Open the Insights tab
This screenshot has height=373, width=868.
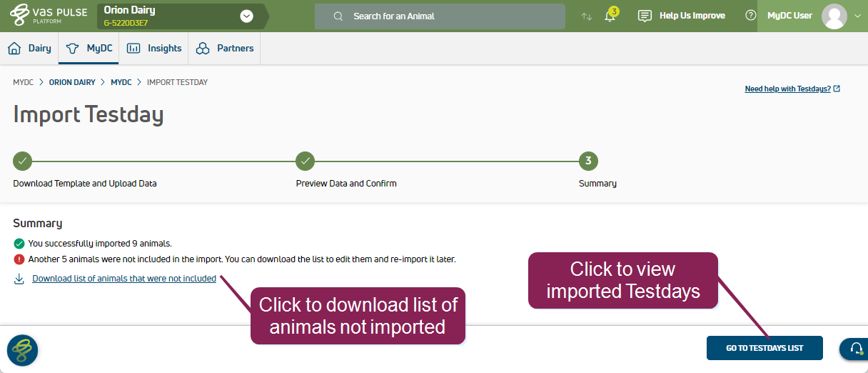point(154,49)
